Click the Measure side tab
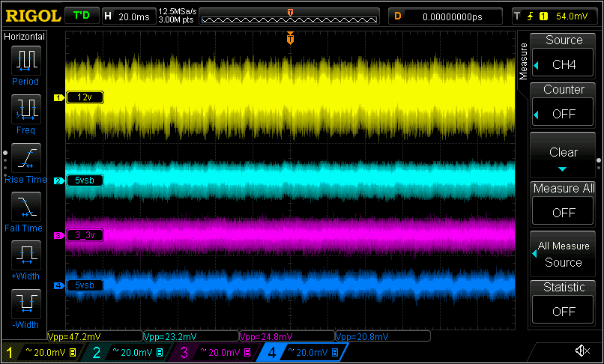 pos(523,61)
